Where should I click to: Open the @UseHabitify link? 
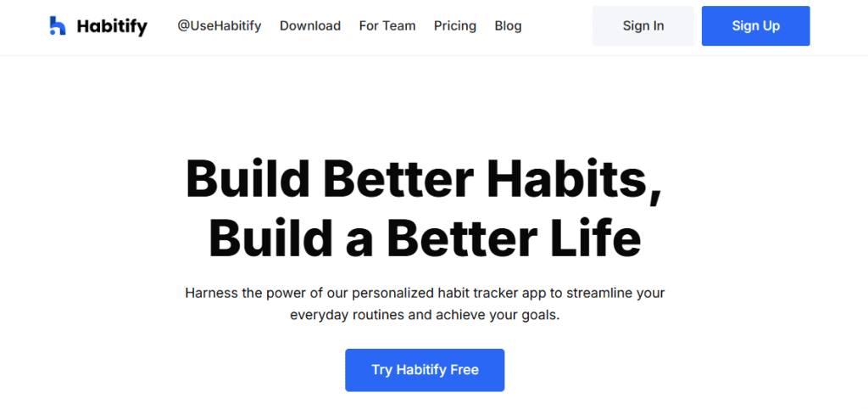(x=219, y=26)
